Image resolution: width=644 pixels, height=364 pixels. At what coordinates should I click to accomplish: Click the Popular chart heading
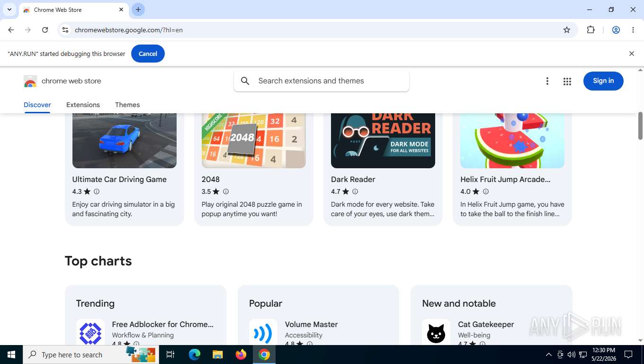click(x=266, y=303)
